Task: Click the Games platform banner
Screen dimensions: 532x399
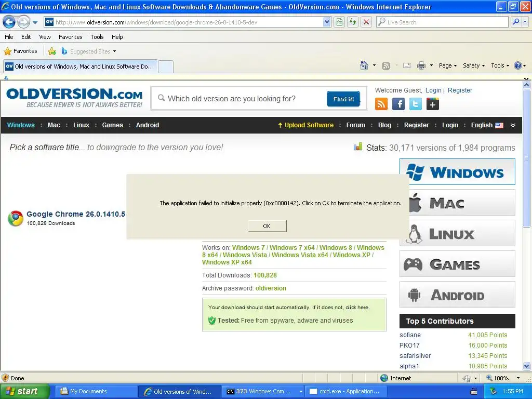Action: coord(457,264)
